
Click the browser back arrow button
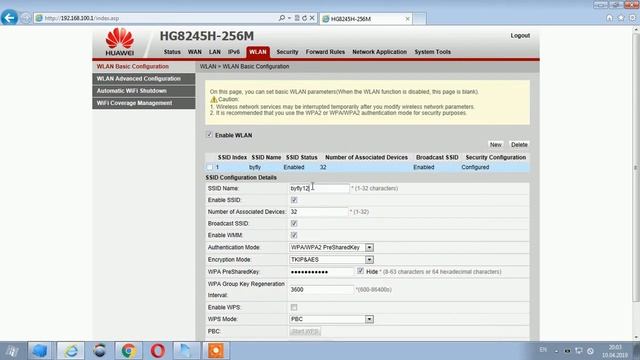coord(9,18)
